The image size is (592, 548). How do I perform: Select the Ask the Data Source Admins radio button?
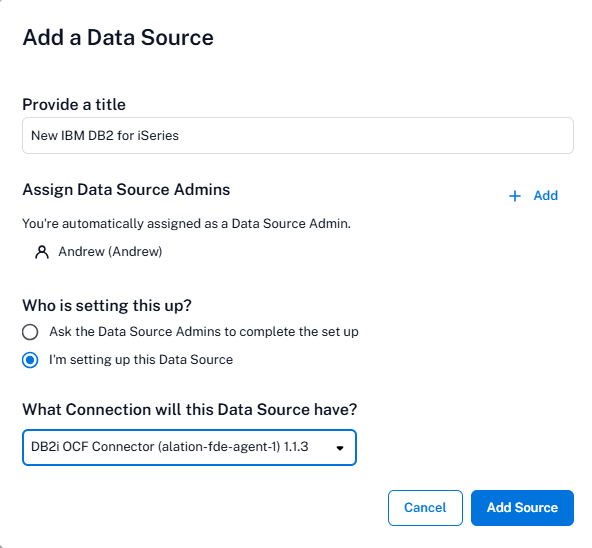[x=30, y=332]
